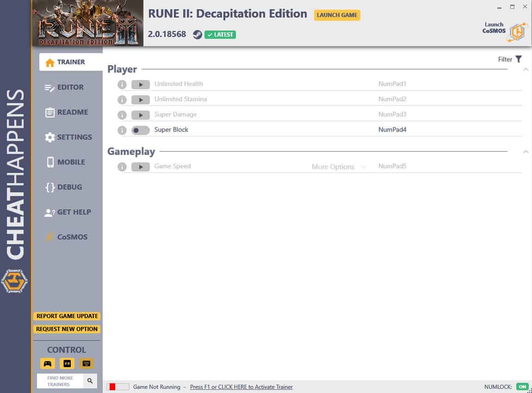Click REPORT GAME UPDATE button
The height and width of the screenshot is (393, 532).
pyautogui.click(x=67, y=316)
